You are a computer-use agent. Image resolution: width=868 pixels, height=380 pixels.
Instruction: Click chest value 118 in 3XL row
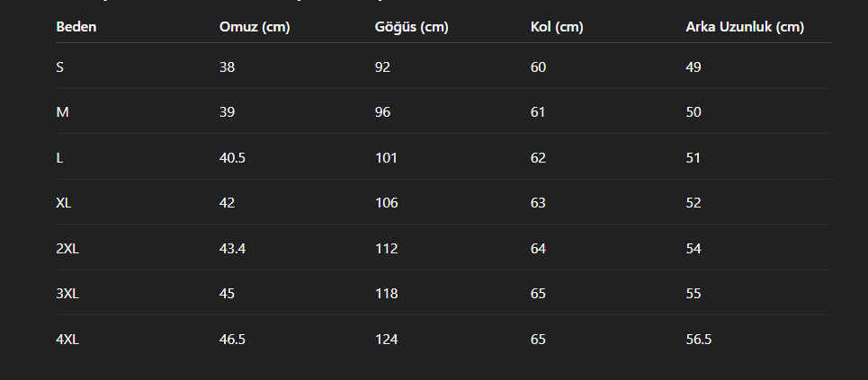[387, 293]
